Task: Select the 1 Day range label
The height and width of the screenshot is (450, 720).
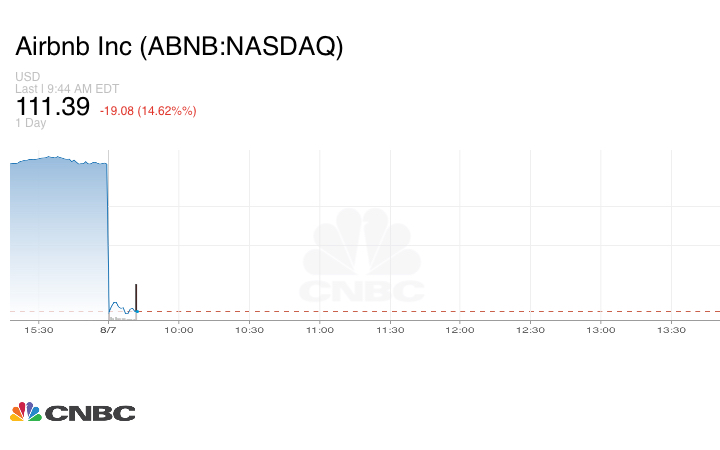Action: click(31, 123)
